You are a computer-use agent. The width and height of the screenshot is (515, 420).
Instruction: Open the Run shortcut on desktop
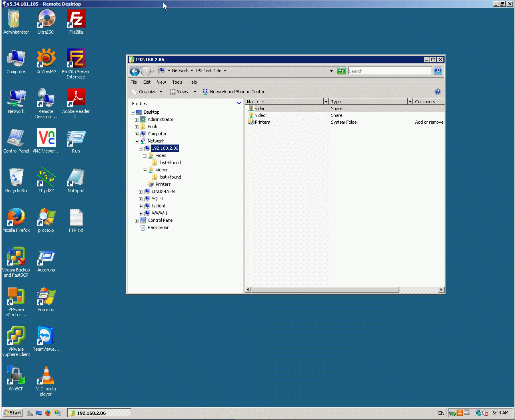(x=76, y=141)
